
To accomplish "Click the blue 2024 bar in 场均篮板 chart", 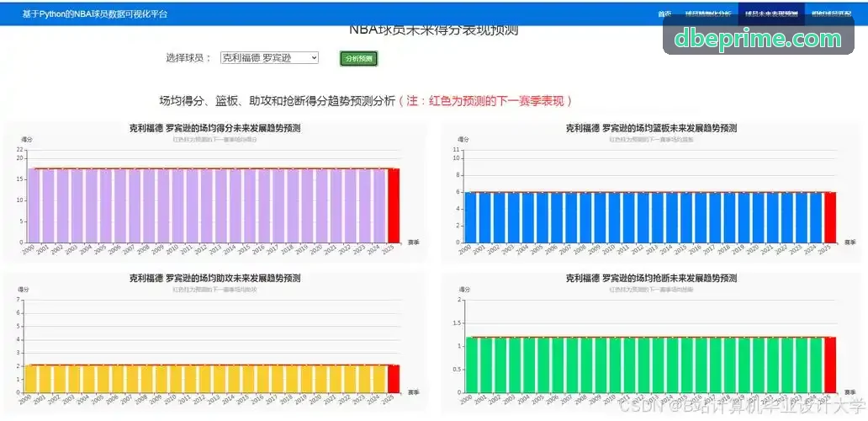I will [x=816, y=217].
